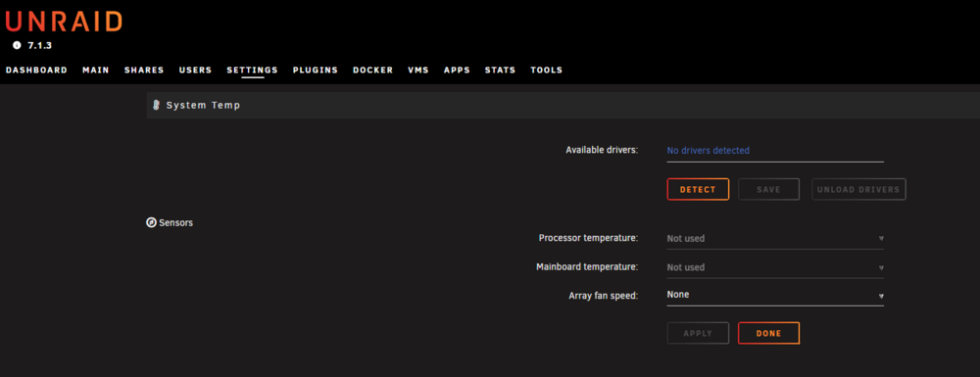Screen dimensions: 980x377
Task: Click the Sensors label
Action: pyautogui.click(x=175, y=222)
